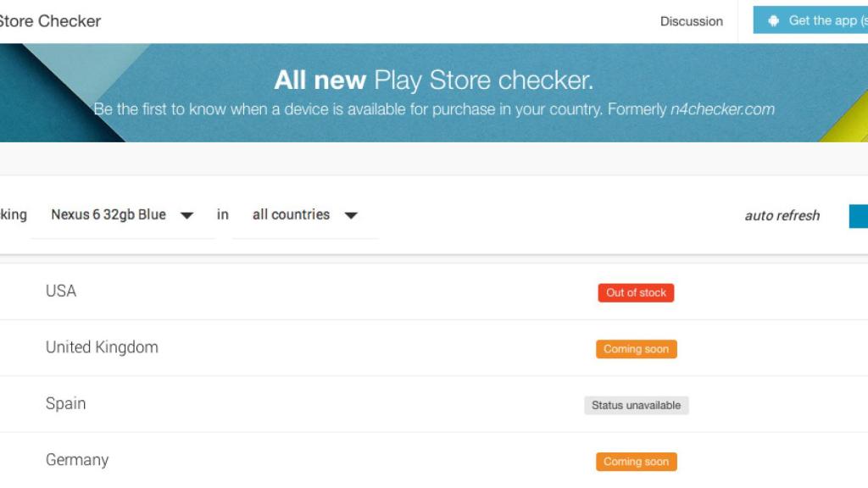Select the USA country row
Image resolution: width=868 pixels, height=488 pixels.
point(62,291)
